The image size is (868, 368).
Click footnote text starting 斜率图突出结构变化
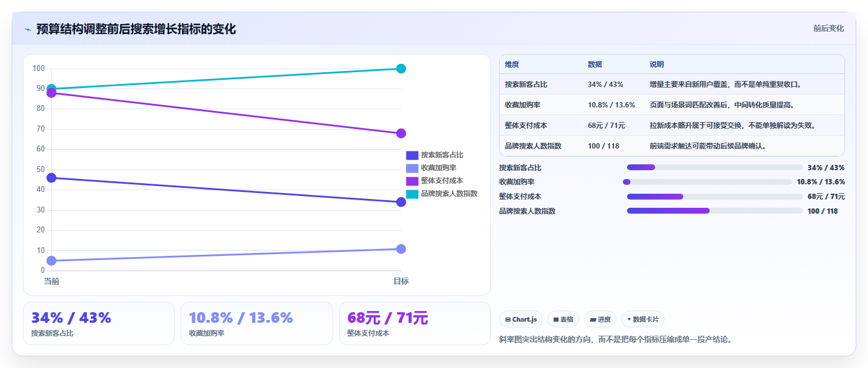[x=615, y=339]
